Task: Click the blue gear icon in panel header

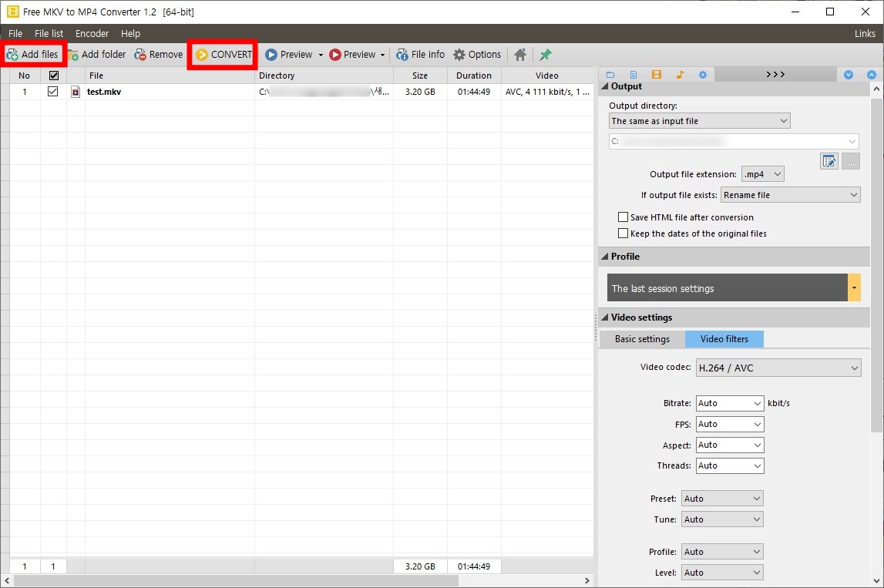Action: coord(702,75)
